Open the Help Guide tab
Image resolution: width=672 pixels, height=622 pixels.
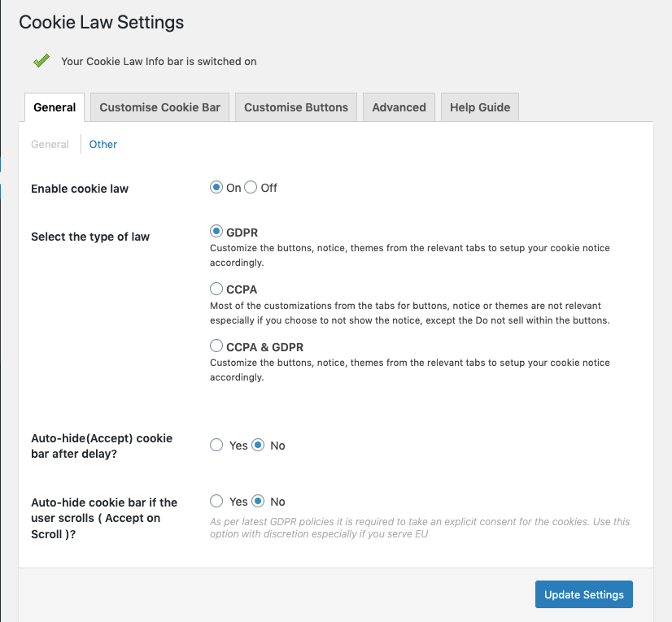[x=480, y=107]
